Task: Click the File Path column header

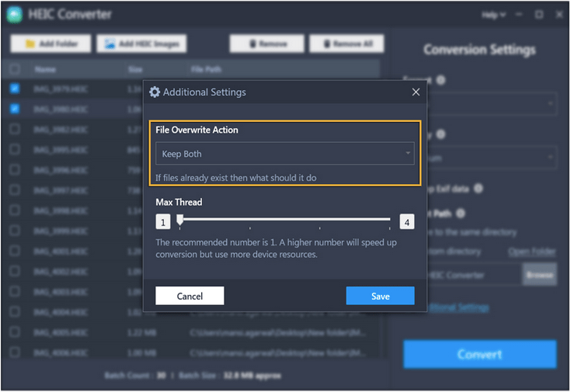Action: pos(206,69)
